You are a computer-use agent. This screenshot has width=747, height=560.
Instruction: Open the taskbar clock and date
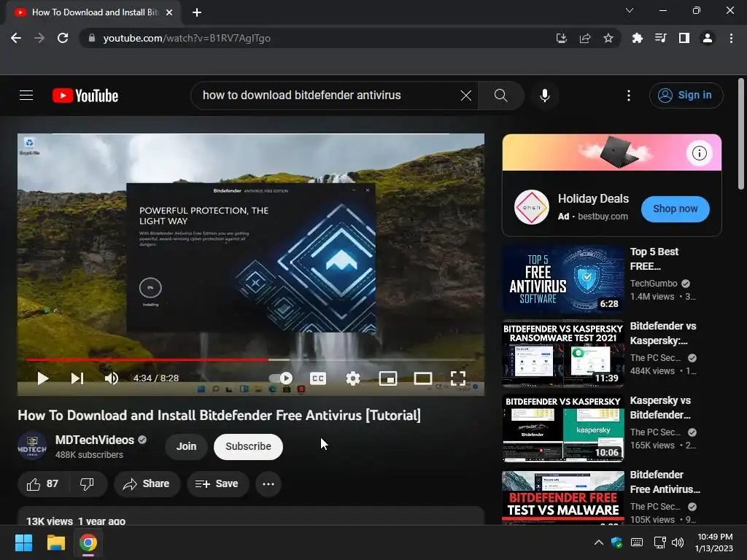coord(714,542)
